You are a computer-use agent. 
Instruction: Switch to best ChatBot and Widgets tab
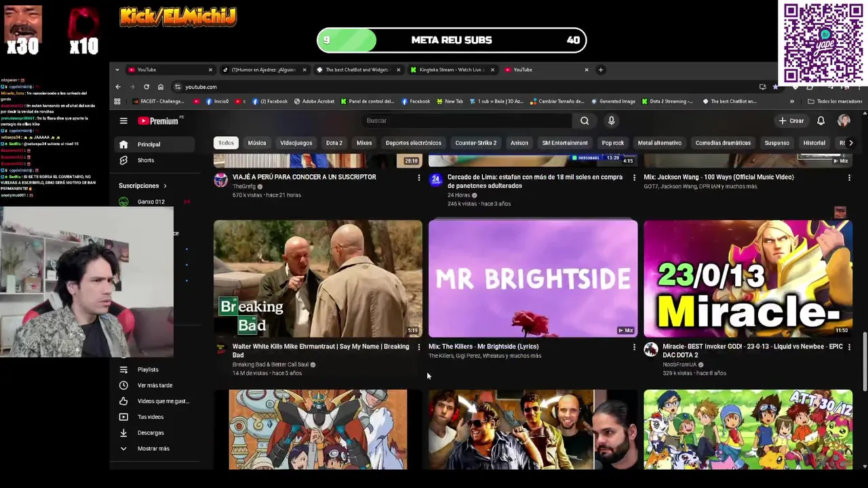point(358,70)
